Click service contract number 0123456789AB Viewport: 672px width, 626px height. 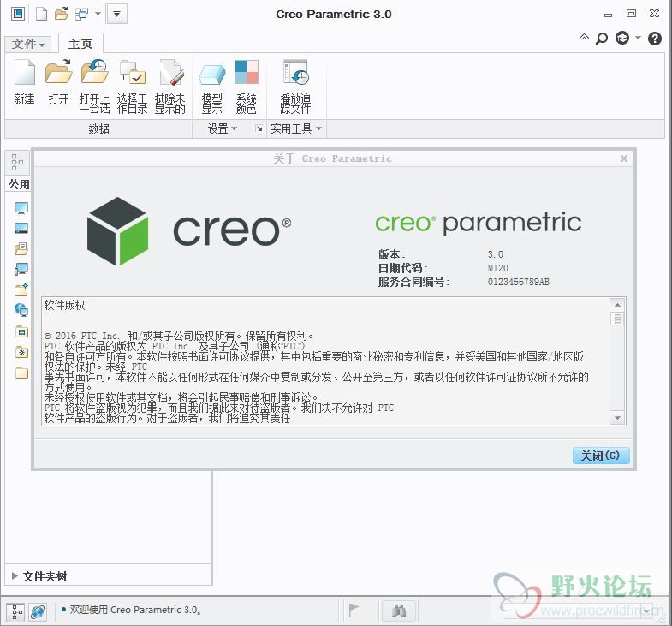[x=519, y=282]
